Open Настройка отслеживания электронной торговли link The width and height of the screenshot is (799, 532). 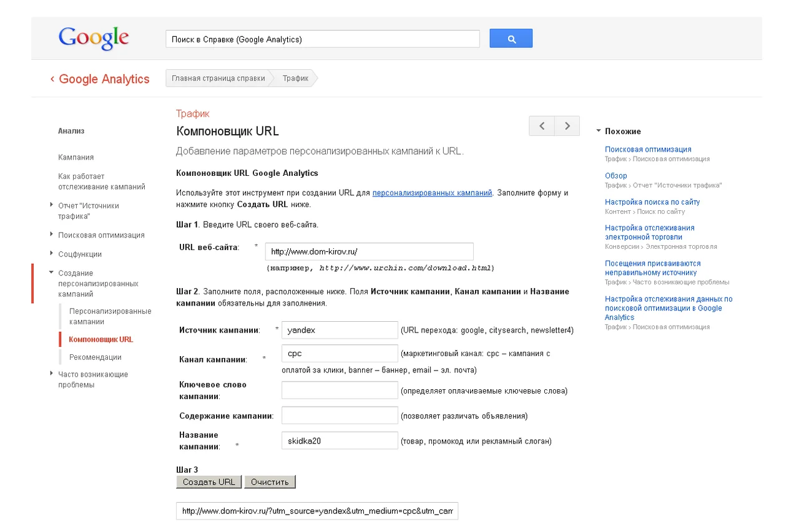tap(650, 233)
